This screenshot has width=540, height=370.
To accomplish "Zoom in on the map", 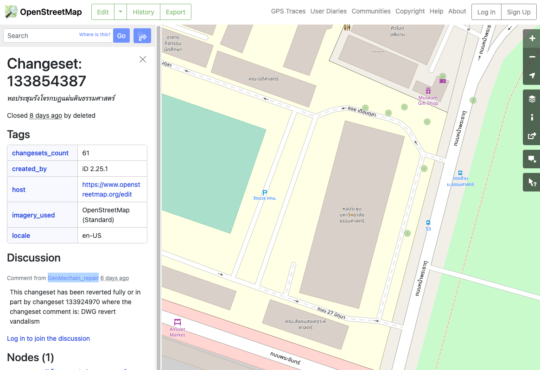I will coord(532,39).
